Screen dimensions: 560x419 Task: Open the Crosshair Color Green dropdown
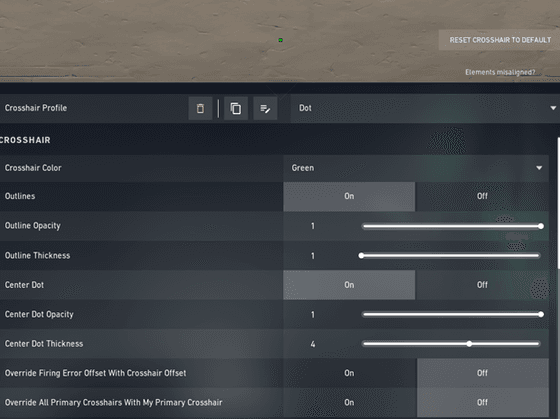point(416,168)
